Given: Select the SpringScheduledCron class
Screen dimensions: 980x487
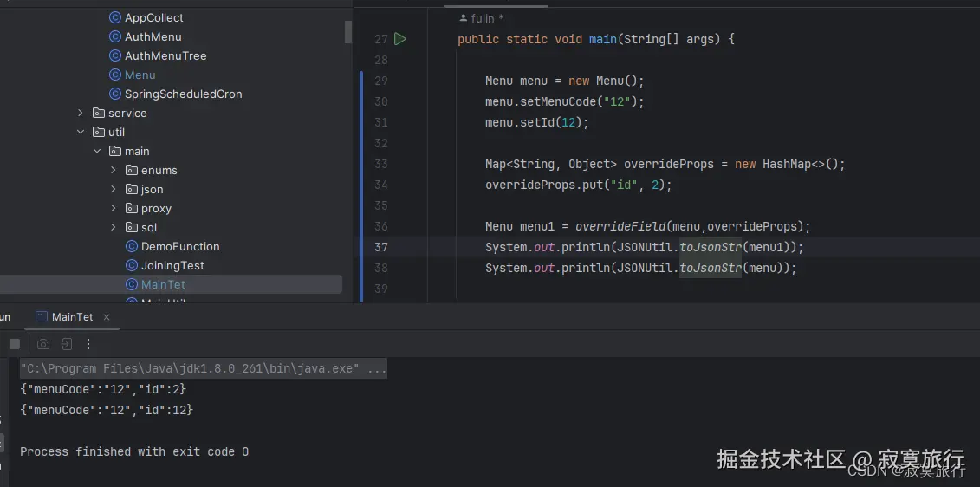Looking at the screenshot, I should (x=183, y=94).
